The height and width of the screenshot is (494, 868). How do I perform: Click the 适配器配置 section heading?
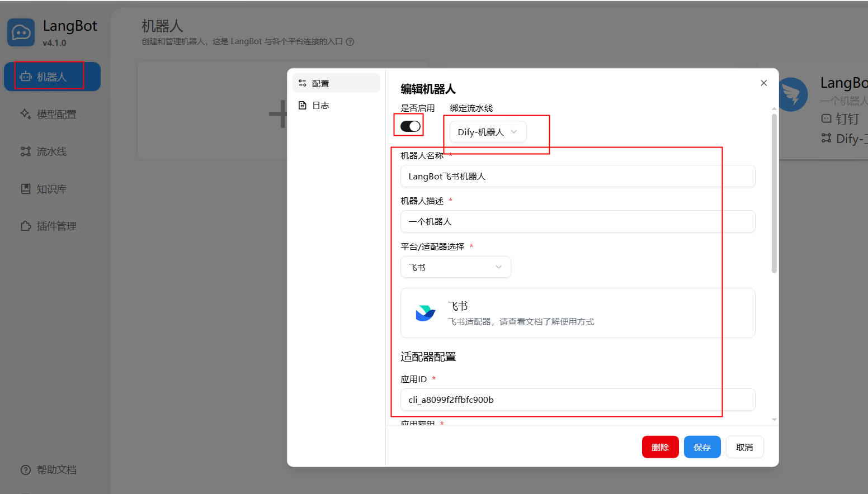[x=428, y=357]
